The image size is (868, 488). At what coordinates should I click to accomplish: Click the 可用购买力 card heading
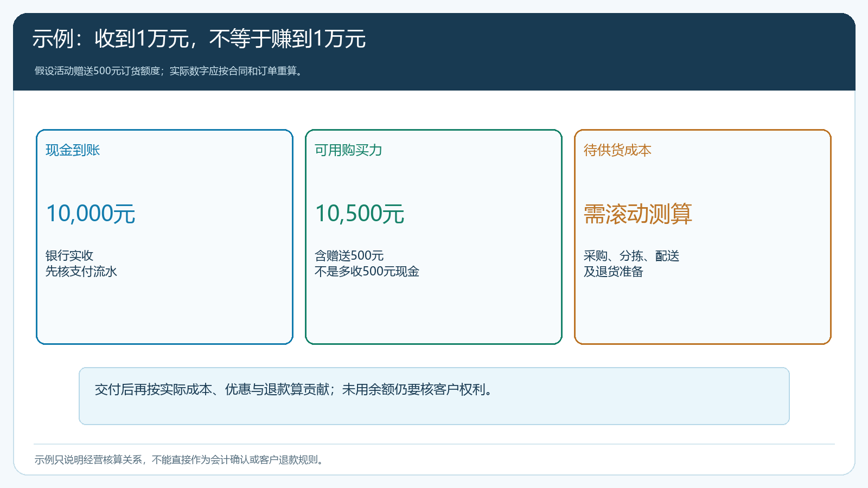click(348, 150)
